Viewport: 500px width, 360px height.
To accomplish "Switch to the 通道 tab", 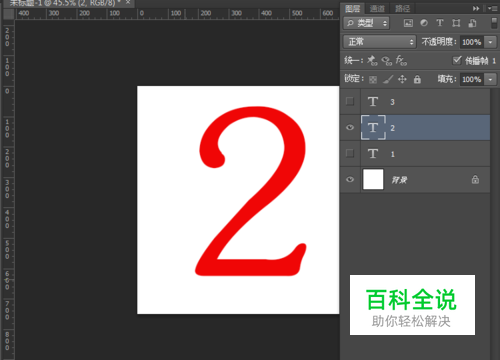I will point(377,9).
